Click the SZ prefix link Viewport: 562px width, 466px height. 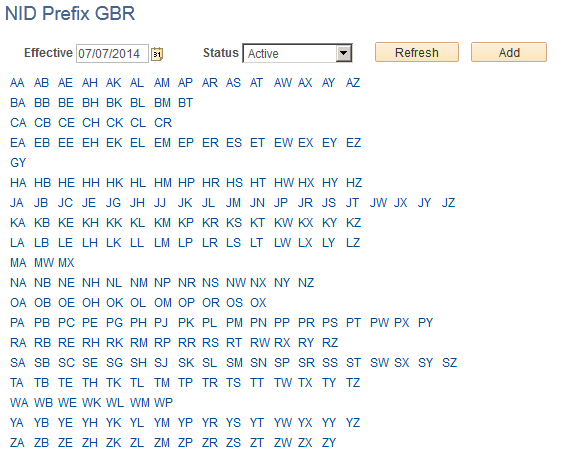[450, 363]
